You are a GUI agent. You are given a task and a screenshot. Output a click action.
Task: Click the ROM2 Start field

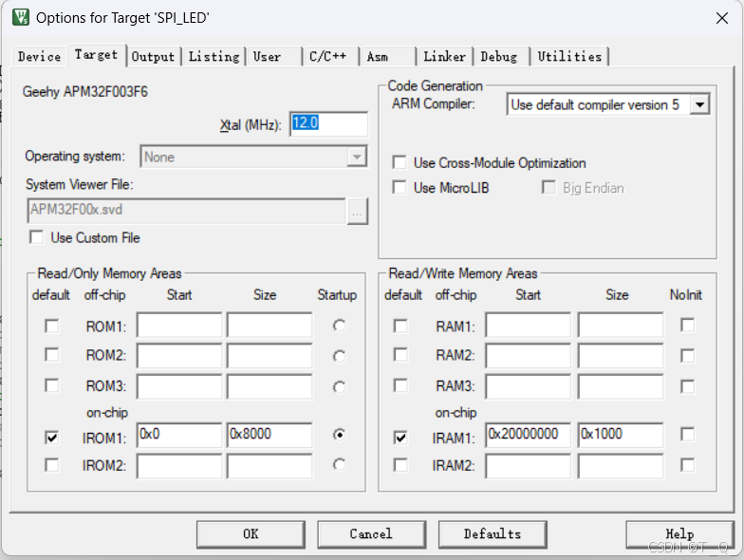(178, 355)
